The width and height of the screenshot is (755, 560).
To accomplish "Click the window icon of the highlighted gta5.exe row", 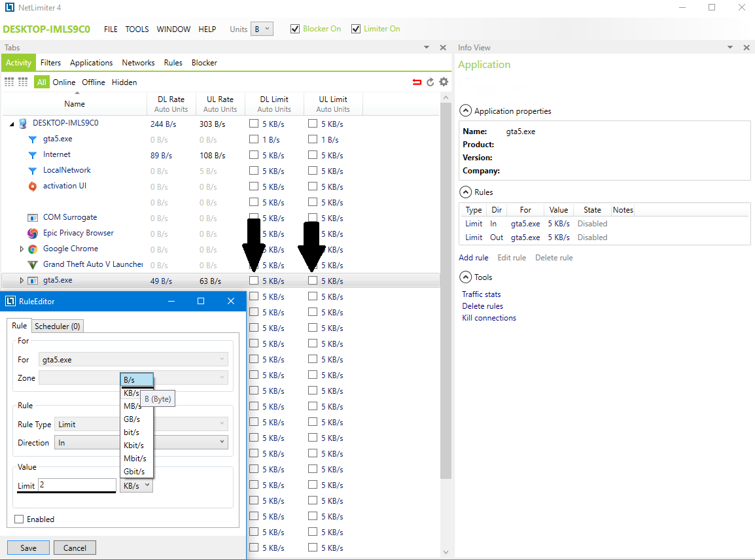I will [33, 281].
